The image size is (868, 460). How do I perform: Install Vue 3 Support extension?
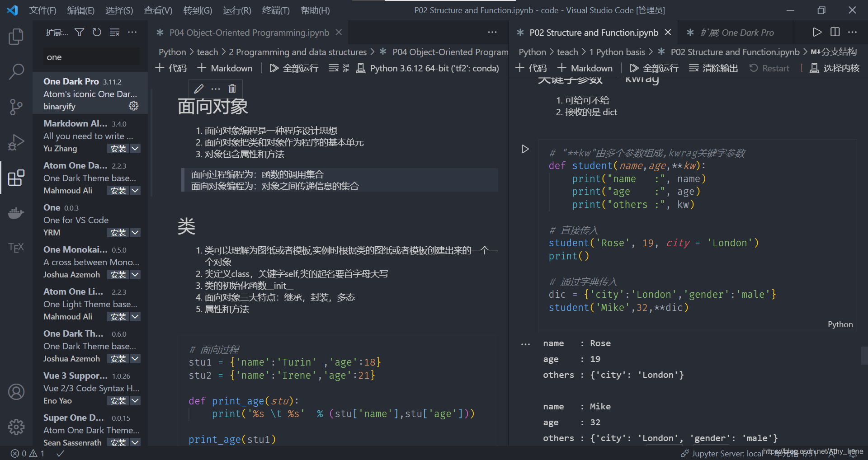[x=118, y=400]
